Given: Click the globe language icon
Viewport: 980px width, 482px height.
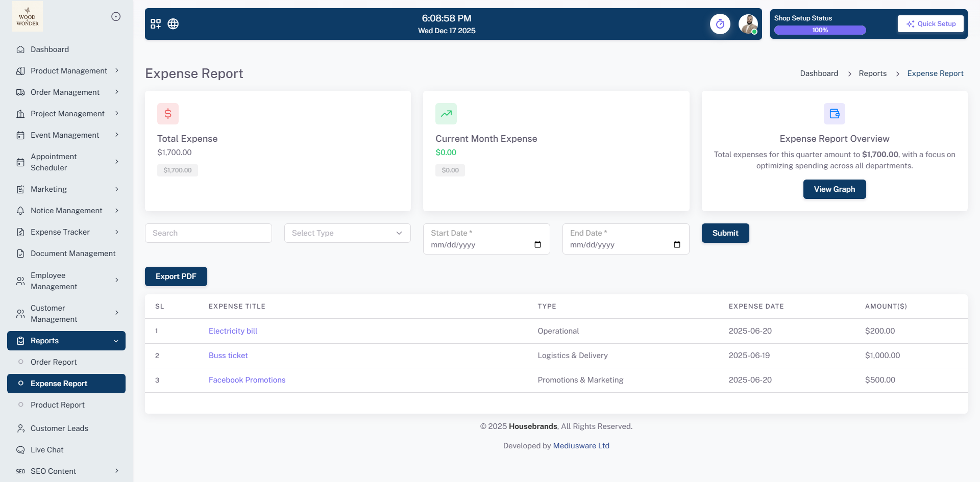Looking at the screenshot, I should 173,24.
